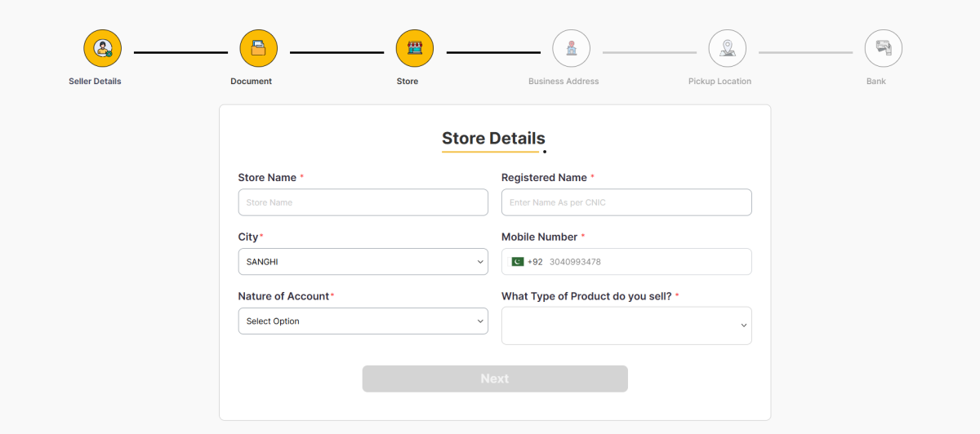The height and width of the screenshot is (434, 980).
Task: Click the What Type of Product label
Action: (x=586, y=297)
